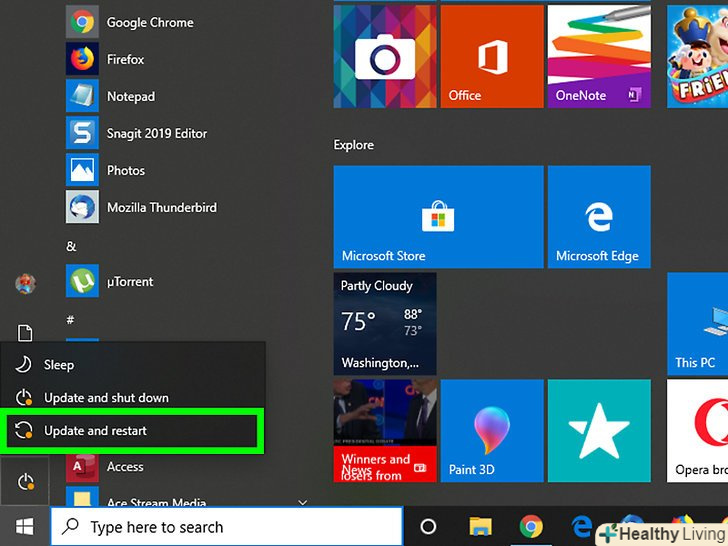728x546 pixels.
Task: Jump to the # letter section
Action: (x=71, y=319)
